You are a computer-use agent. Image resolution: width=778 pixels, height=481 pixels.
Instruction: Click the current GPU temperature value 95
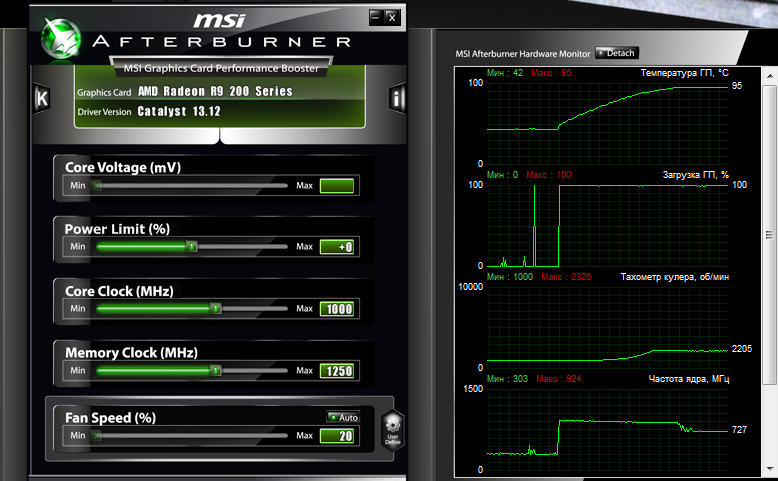[737, 86]
